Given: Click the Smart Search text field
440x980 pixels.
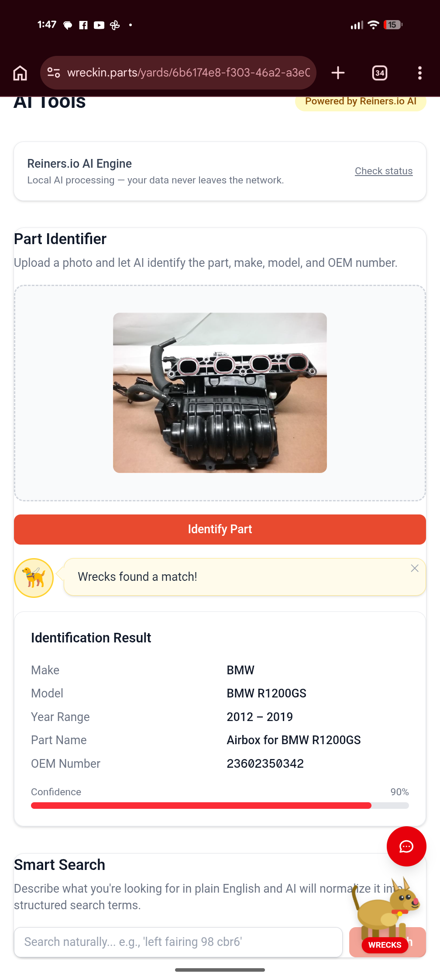Looking at the screenshot, I should pos(178,942).
